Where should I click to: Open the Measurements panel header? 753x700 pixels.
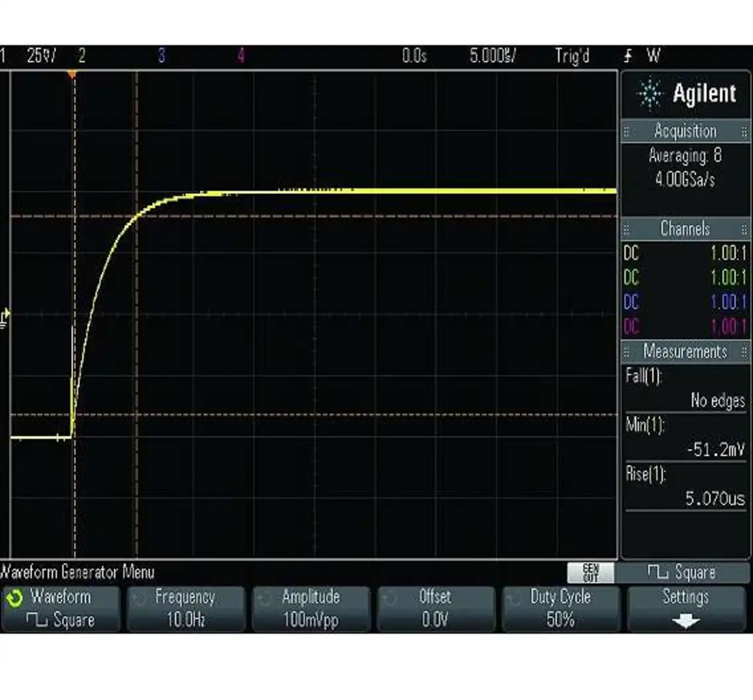pos(685,352)
